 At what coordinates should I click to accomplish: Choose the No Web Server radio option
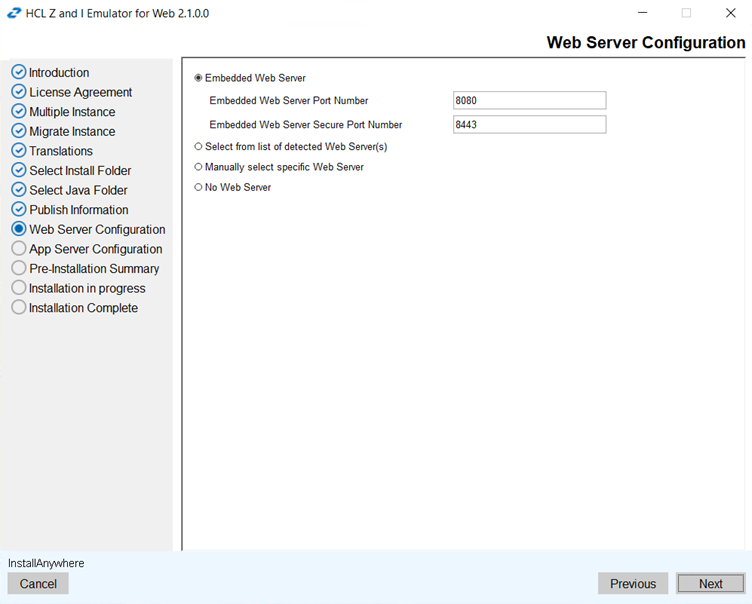point(198,187)
